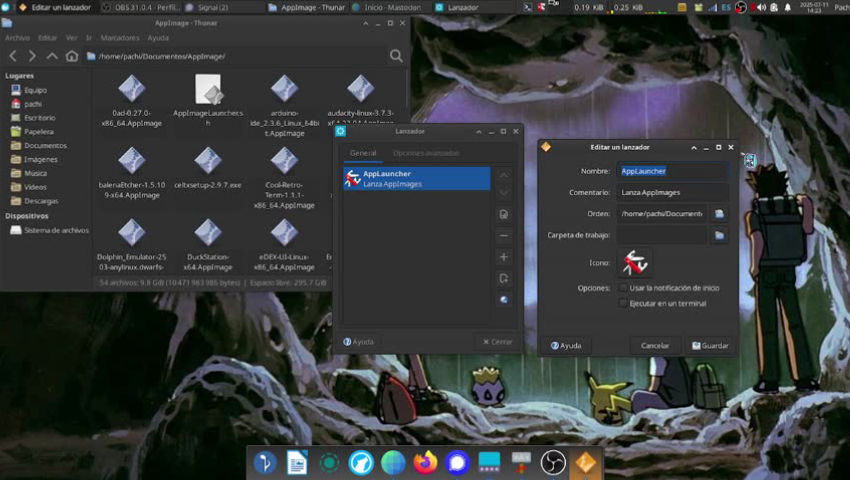Go forward in Thunar navigation
This screenshot has height=480, width=850.
click(32, 56)
